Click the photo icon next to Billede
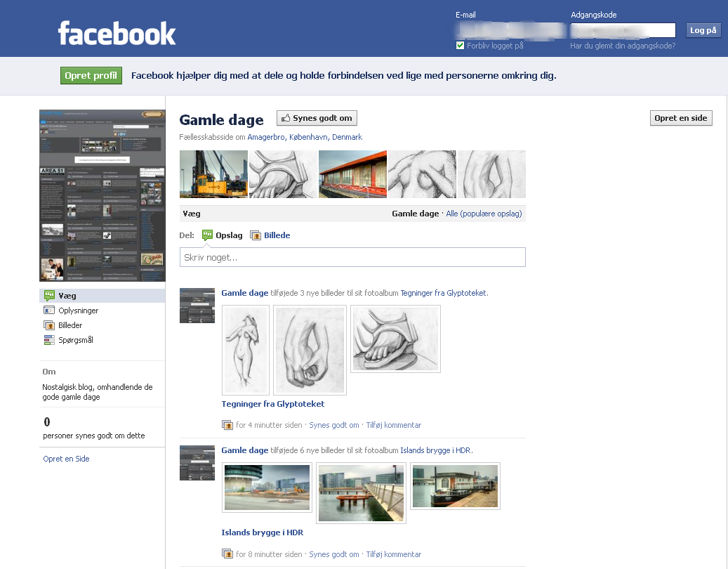This screenshot has width=728, height=569. click(256, 235)
